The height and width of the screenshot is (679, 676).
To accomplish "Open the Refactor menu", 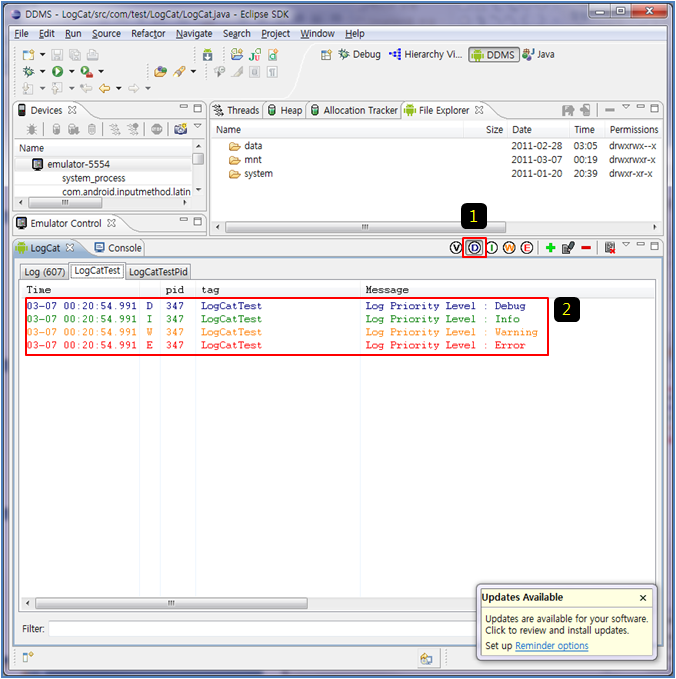I will 148,33.
